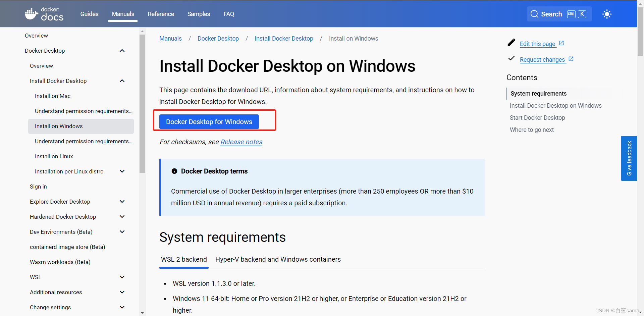Viewport: 644px width, 316px height.
Task: Switch to the WSL 2 backend tab
Action: tap(184, 259)
